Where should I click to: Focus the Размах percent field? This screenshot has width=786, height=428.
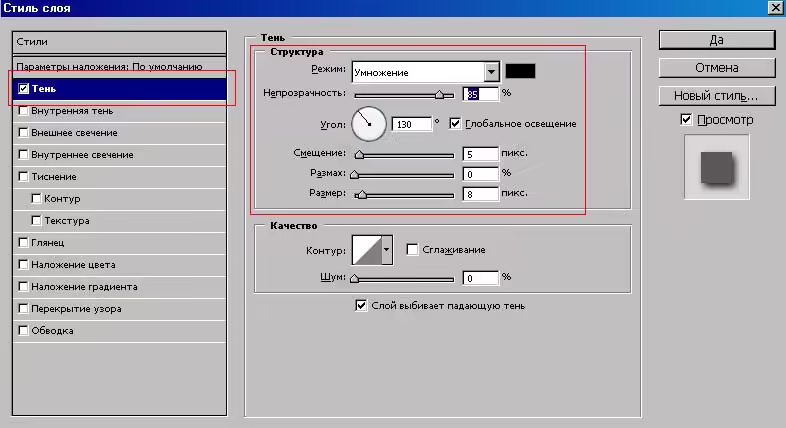pos(481,174)
